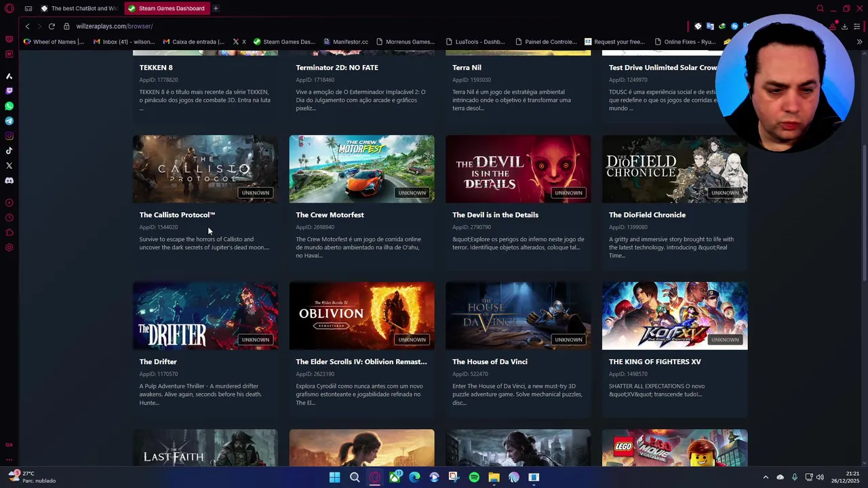Click the Opera GX logo menu button

9,8
